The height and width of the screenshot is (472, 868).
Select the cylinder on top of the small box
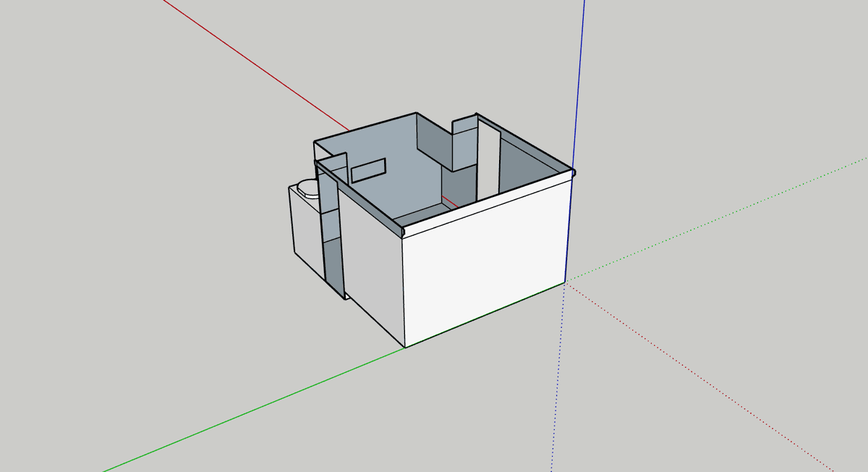[x=309, y=187]
